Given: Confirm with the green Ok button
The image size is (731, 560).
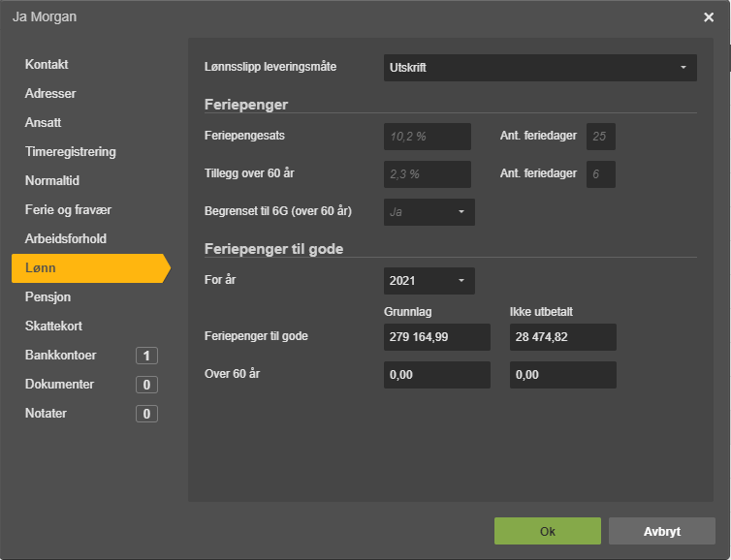Looking at the screenshot, I should click(x=548, y=531).
